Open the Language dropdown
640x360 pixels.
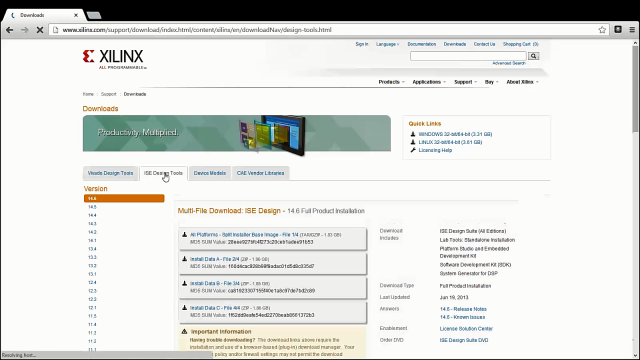pos(387,44)
